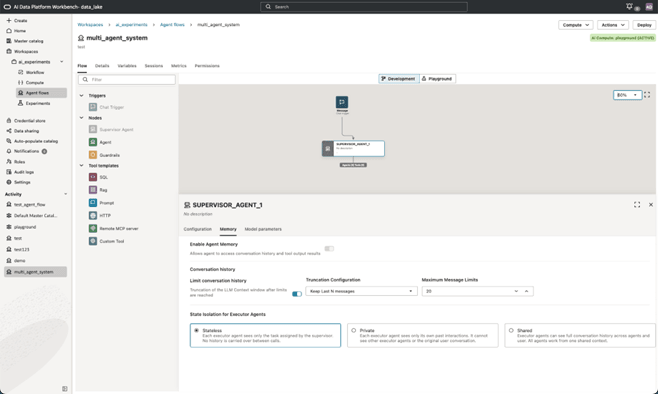658x394 pixels.
Task: Collapse the Tool templates section
Action: 81,166
